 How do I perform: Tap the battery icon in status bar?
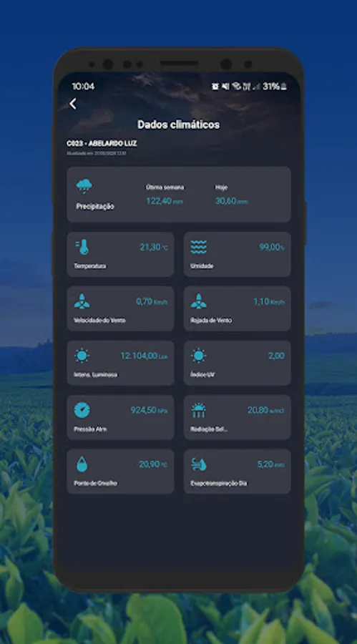pos(283,87)
